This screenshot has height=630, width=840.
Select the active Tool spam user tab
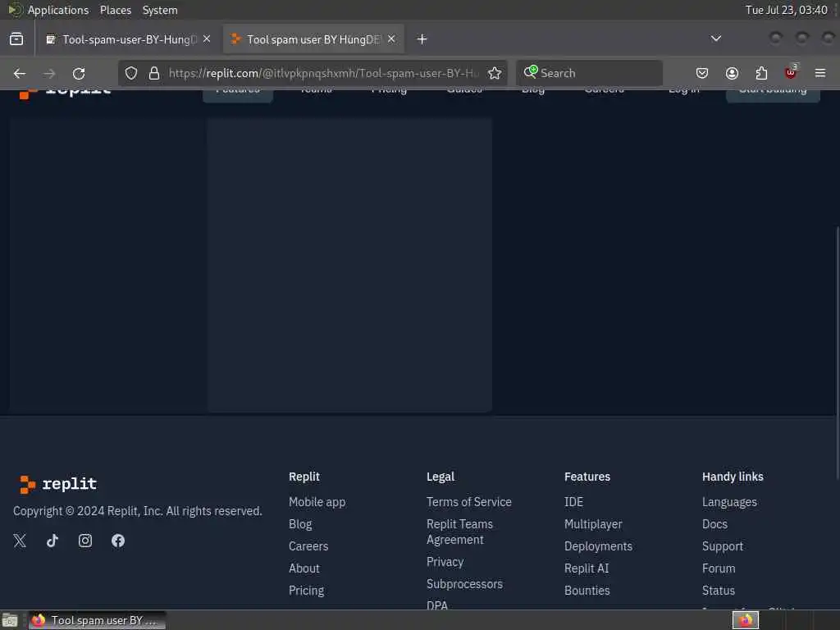pyautogui.click(x=313, y=39)
